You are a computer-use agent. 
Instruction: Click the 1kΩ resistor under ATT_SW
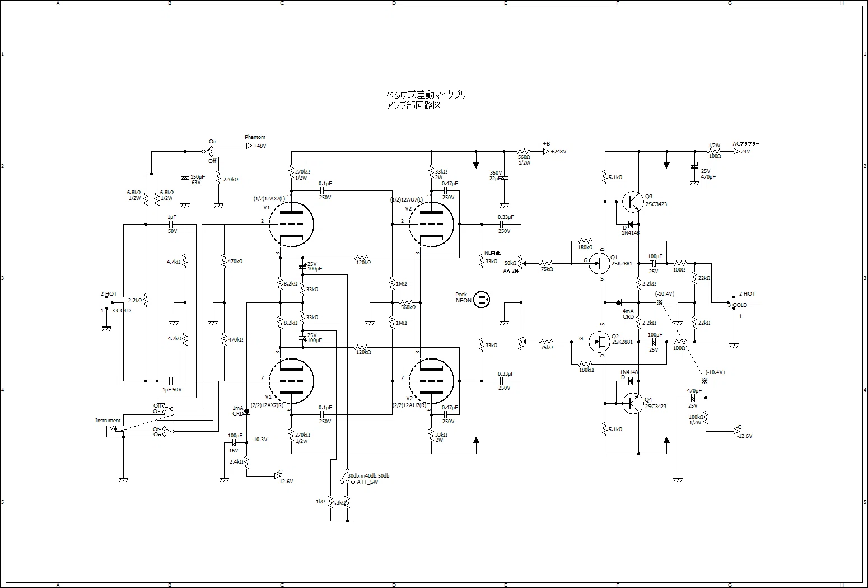[x=330, y=502]
